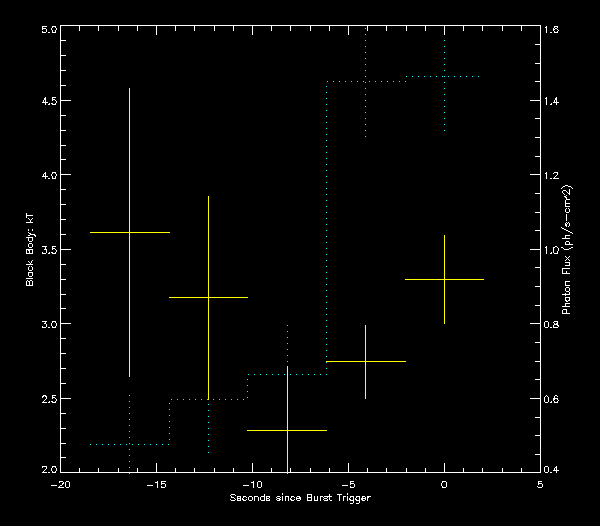The image size is (600, 526).
Task: Click the 'Photon Flux (ph/s-cm^2)' axis label
Action: [x=566, y=250]
